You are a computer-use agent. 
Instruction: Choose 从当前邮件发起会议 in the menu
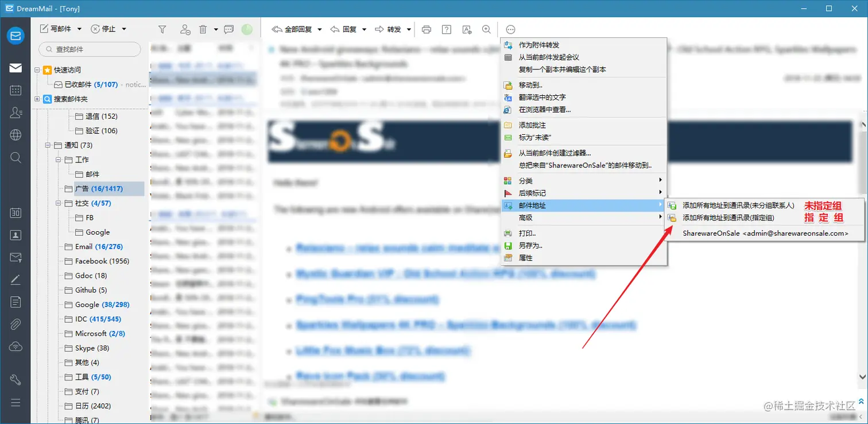(584, 57)
